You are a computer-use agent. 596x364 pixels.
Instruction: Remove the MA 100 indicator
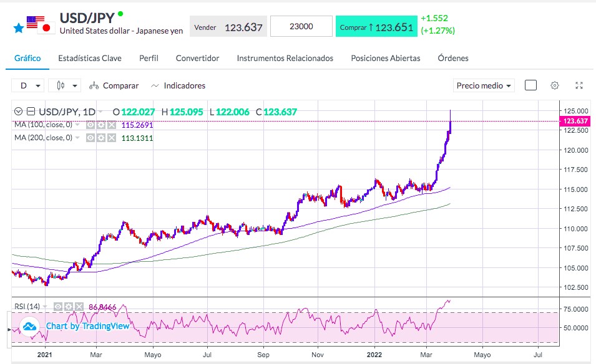(111, 125)
